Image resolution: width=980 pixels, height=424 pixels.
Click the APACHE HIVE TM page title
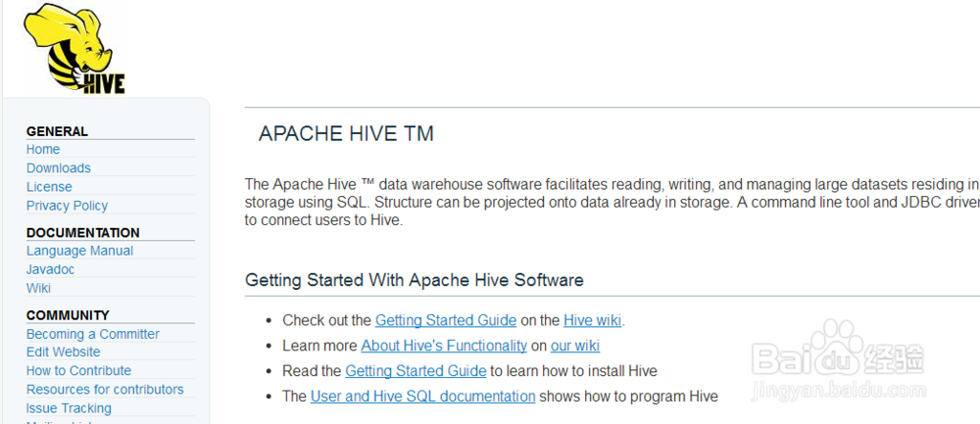(346, 133)
